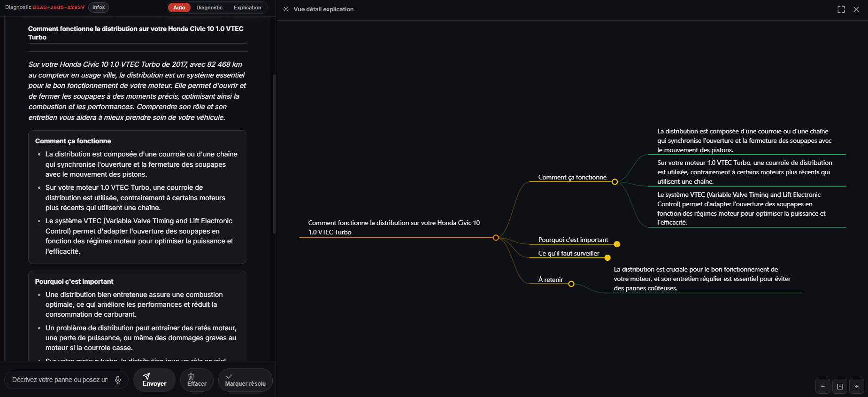Select the Explication mode tab
This screenshot has width=868, height=397.
click(247, 8)
